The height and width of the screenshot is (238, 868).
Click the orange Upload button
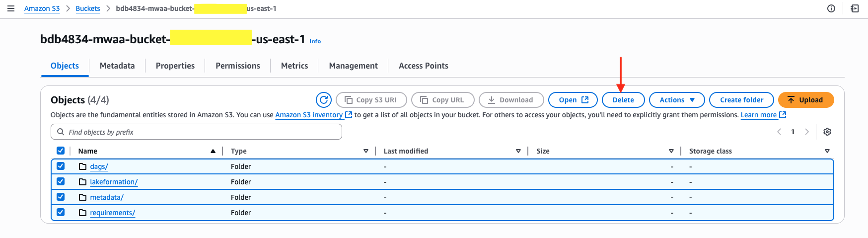tap(805, 100)
